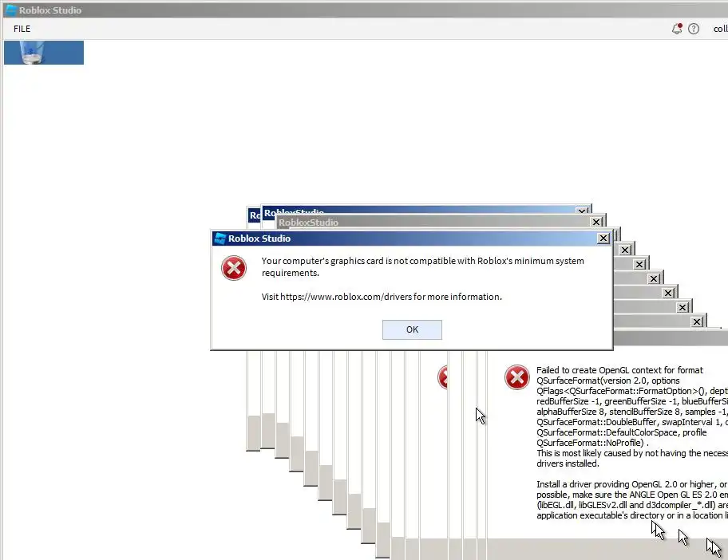The height and width of the screenshot is (560, 728).
Task: Click the roblox.com/drivers URL text
Action: (x=346, y=297)
